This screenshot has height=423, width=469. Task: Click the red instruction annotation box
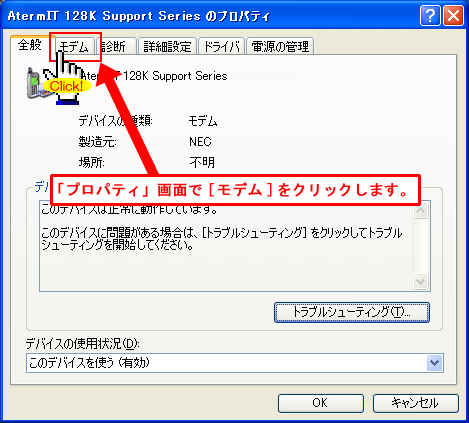click(235, 190)
